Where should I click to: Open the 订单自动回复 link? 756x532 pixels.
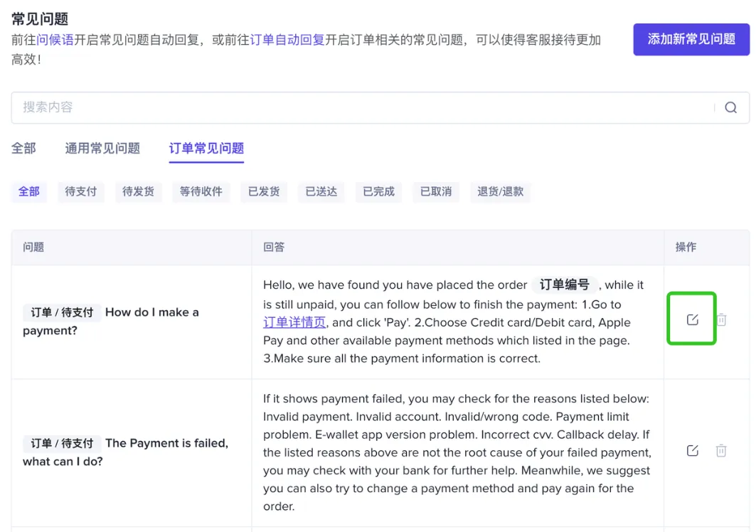coord(287,40)
